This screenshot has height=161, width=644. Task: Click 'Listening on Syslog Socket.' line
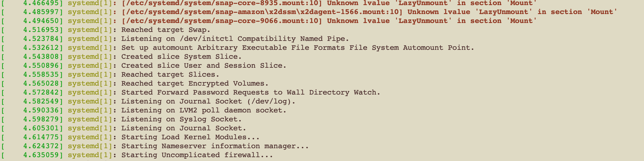[x=181, y=119]
